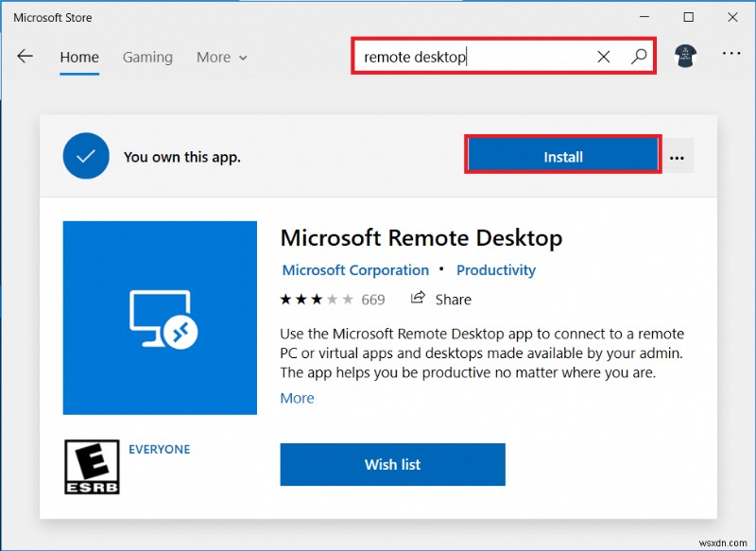Click the back arrow navigation icon
This screenshot has width=756, height=551.
click(25, 57)
